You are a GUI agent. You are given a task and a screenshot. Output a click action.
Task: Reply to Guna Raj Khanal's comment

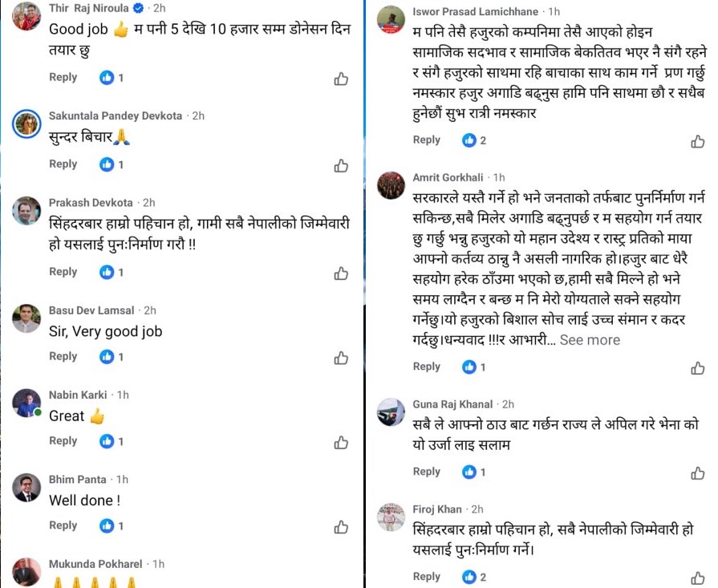pyautogui.click(x=427, y=472)
